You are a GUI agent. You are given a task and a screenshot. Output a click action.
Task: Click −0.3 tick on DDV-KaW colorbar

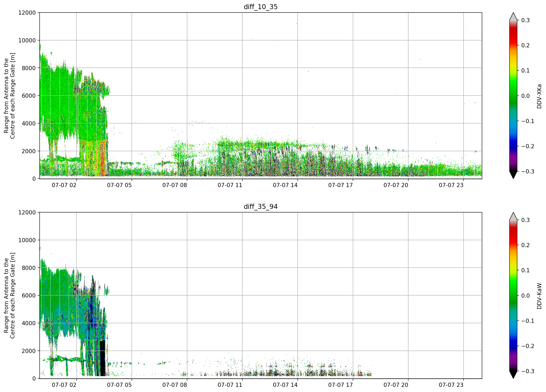pos(528,371)
